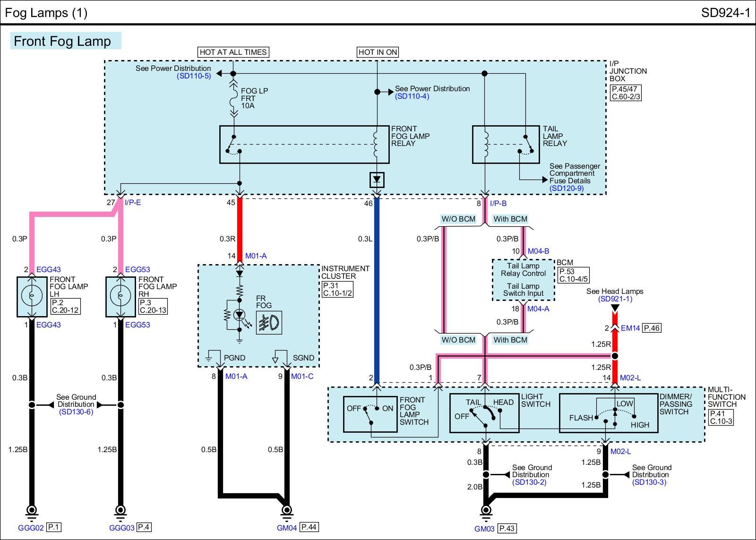Select the FOG LP FRT 10A fuse symbol

[233, 99]
